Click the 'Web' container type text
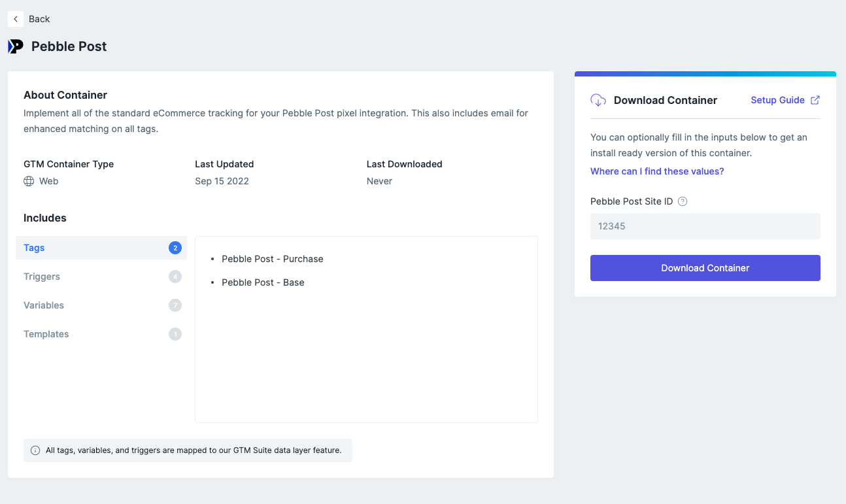Image resolution: width=846 pixels, height=504 pixels. (x=48, y=181)
